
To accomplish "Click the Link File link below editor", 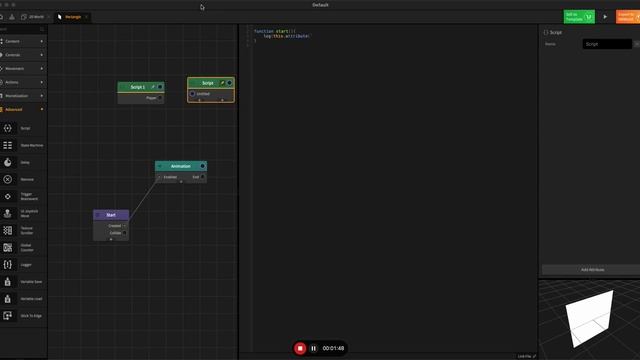I will (527, 356).
